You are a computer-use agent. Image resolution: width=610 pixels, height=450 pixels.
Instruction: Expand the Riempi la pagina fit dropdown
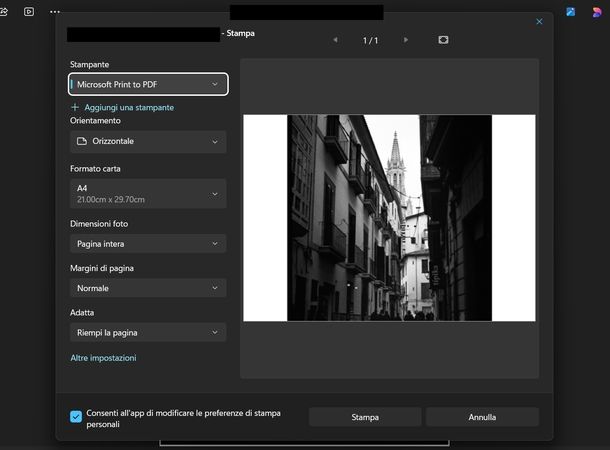pyautogui.click(x=148, y=332)
